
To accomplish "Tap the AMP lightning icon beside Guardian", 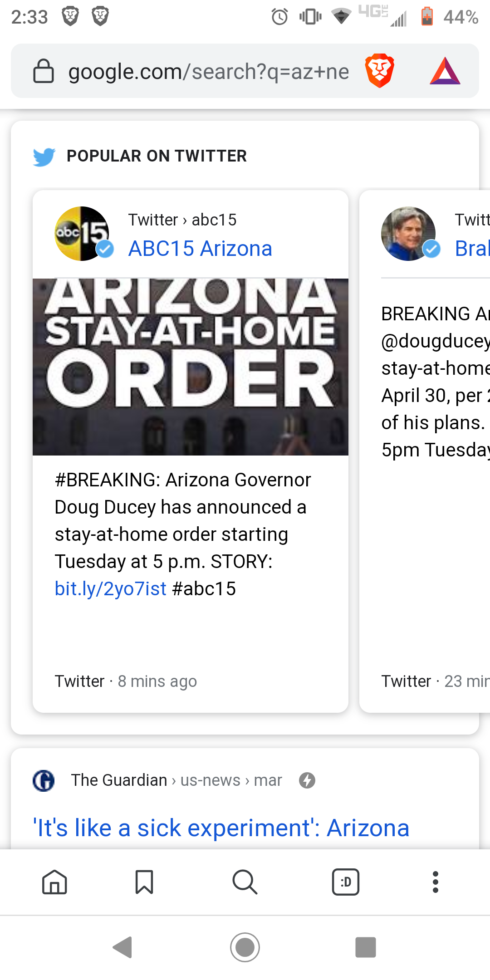I will click(307, 780).
